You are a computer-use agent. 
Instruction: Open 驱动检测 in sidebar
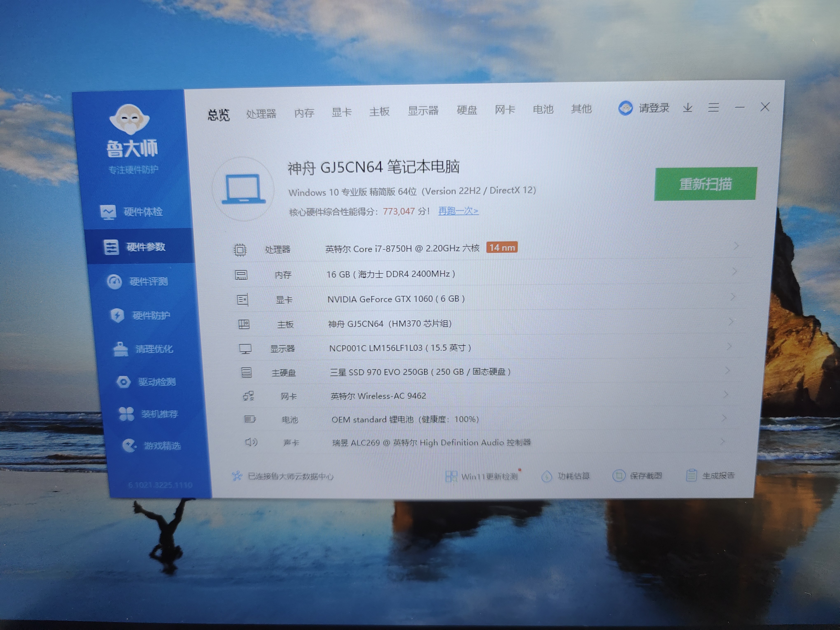point(146,382)
